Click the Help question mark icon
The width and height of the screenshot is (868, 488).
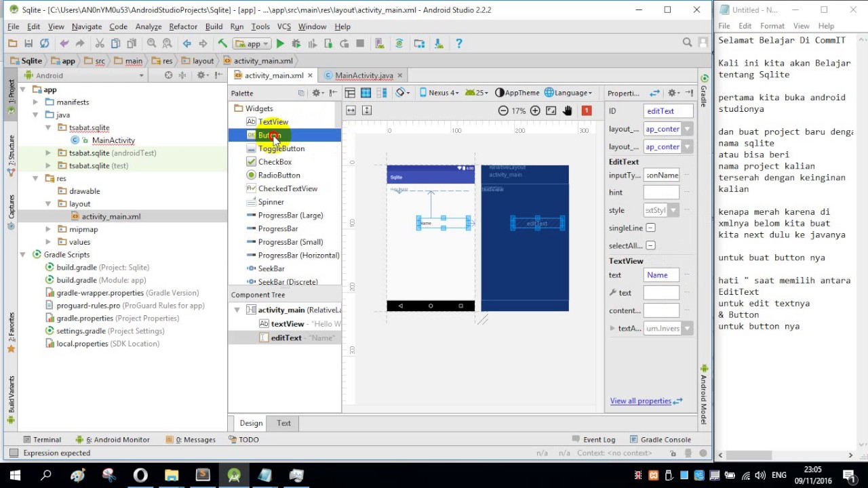pyautogui.click(x=459, y=43)
